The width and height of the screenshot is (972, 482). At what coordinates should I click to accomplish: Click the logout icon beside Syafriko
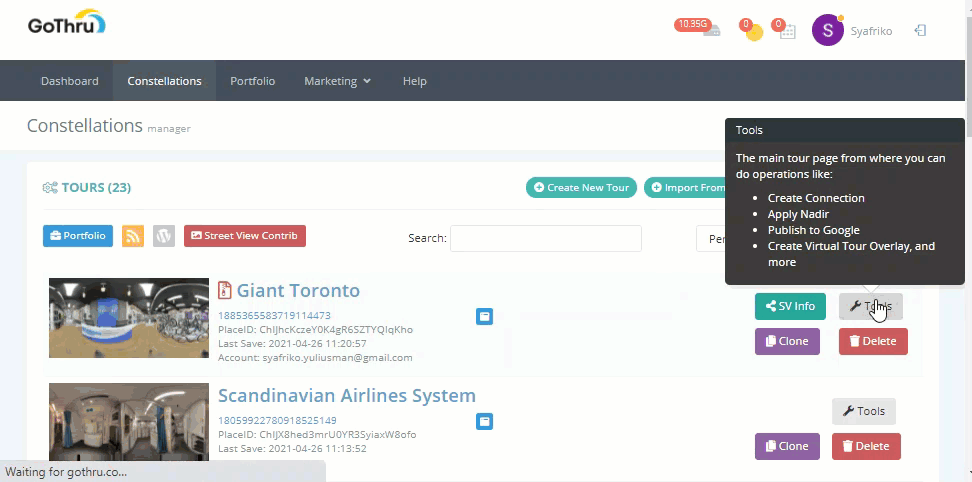(x=921, y=30)
